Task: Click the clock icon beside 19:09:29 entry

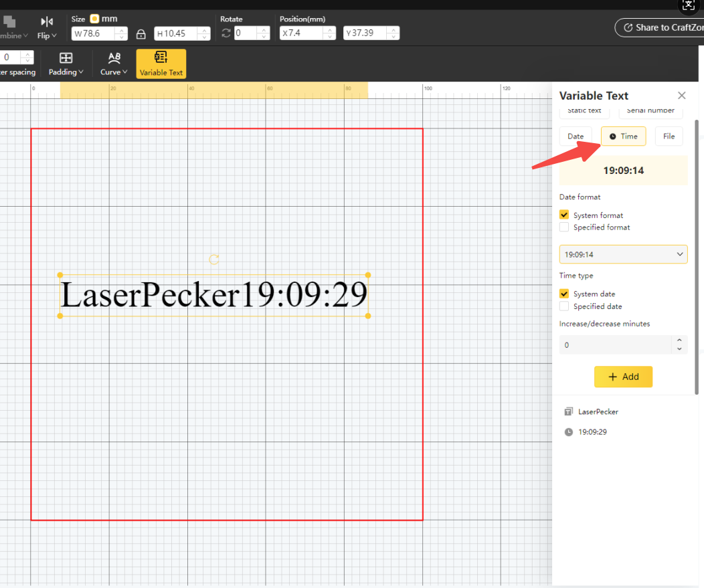Action: pos(568,432)
